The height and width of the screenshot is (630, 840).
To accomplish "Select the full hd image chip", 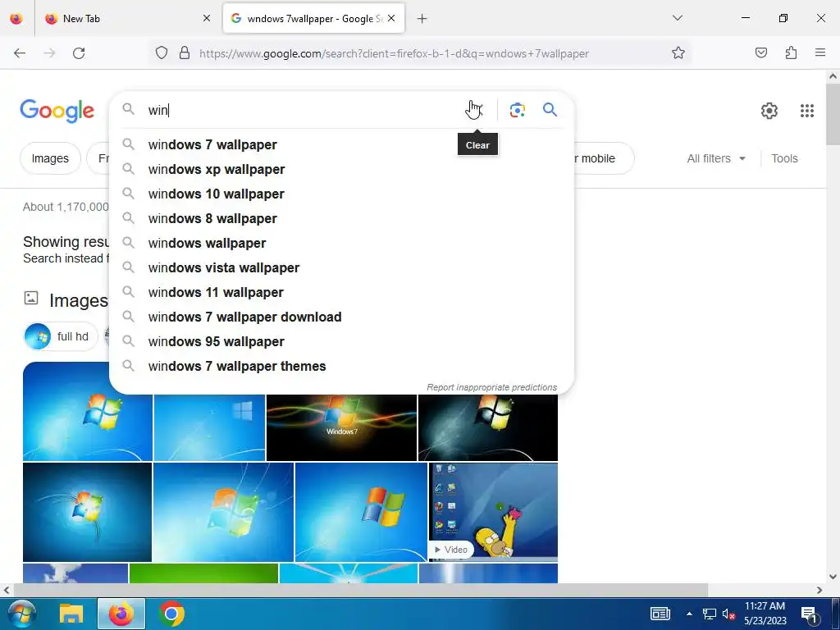I will (x=61, y=336).
